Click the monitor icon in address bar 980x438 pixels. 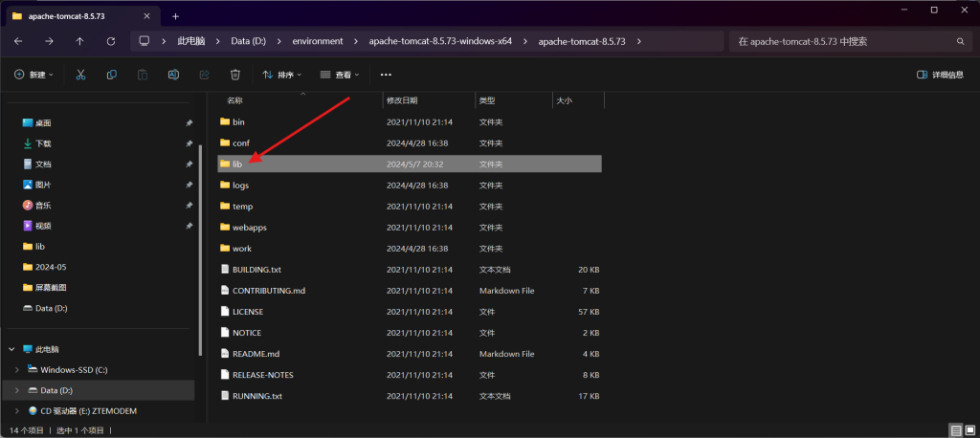(145, 41)
